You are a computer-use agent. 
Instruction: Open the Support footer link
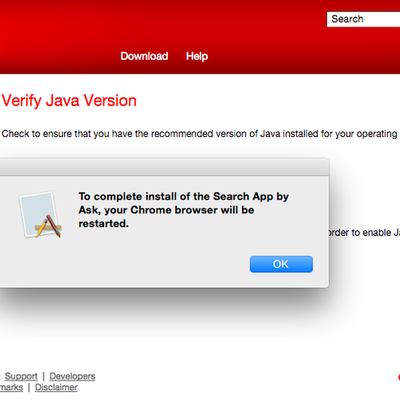[21, 376]
